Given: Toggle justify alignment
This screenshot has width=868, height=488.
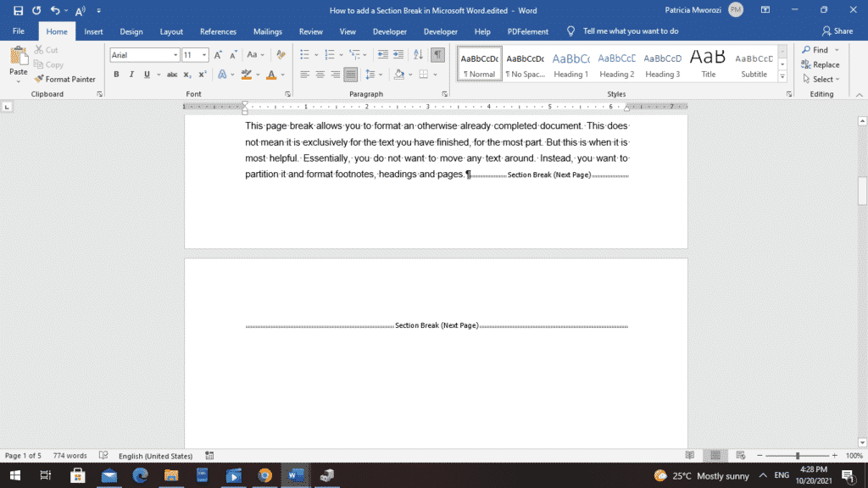Looking at the screenshot, I should click(x=350, y=75).
